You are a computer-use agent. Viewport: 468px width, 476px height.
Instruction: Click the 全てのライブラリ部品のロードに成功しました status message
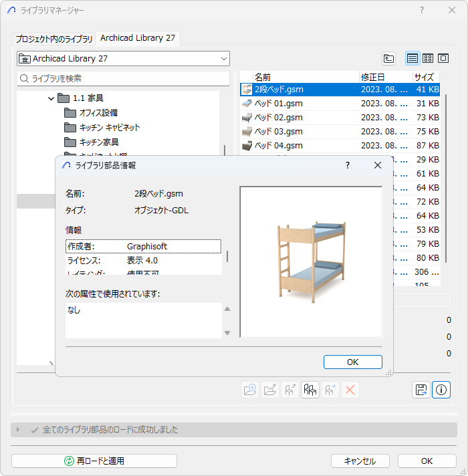[x=110, y=430]
